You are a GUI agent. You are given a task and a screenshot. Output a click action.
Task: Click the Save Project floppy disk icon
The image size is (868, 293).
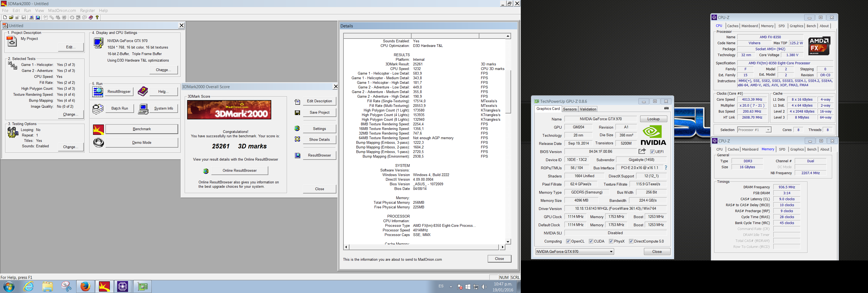click(x=297, y=113)
